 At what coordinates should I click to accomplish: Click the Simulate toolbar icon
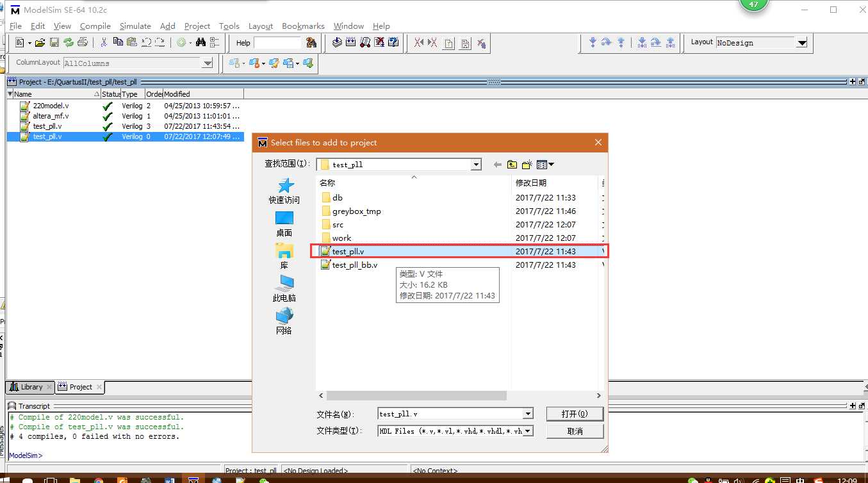coord(365,43)
